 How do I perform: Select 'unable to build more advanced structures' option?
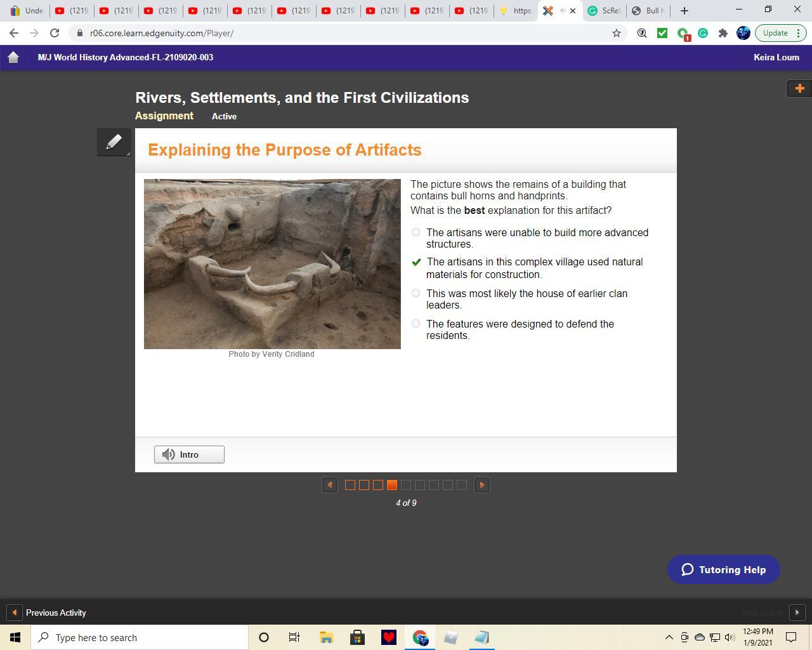coord(416,232)
